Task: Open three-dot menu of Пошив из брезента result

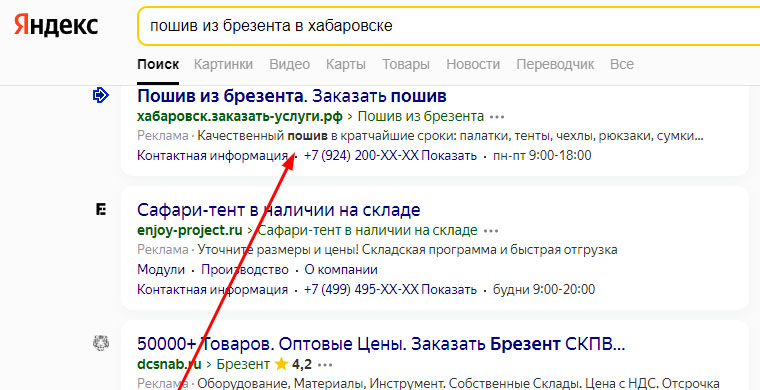Action: [x=497, y=117]
